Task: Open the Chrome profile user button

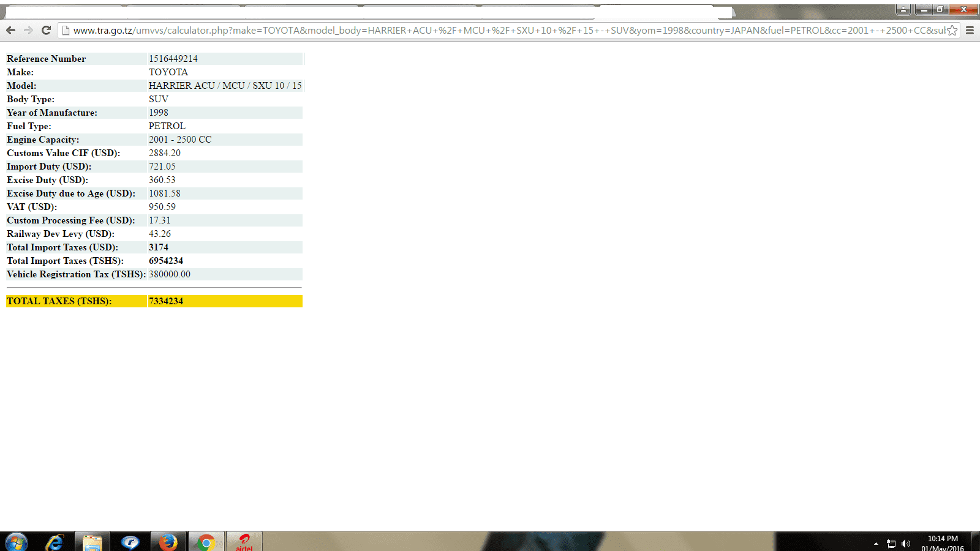Action: click(x=903, y=9)
